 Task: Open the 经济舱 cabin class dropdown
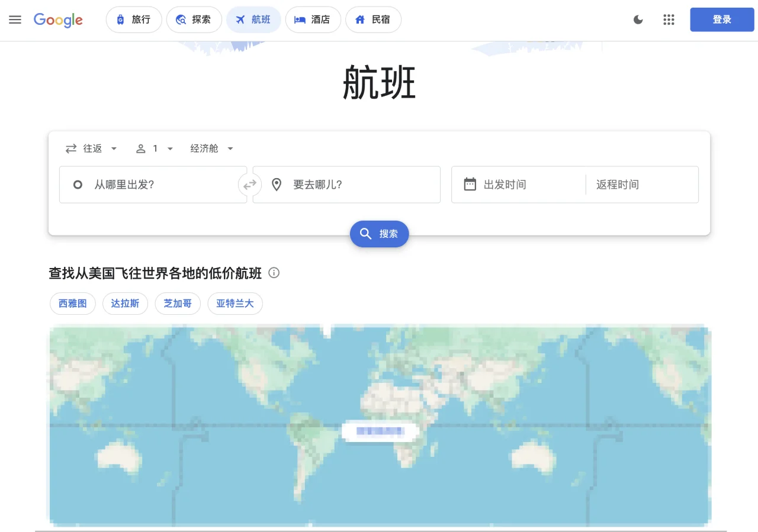click(x=210, y=149)
